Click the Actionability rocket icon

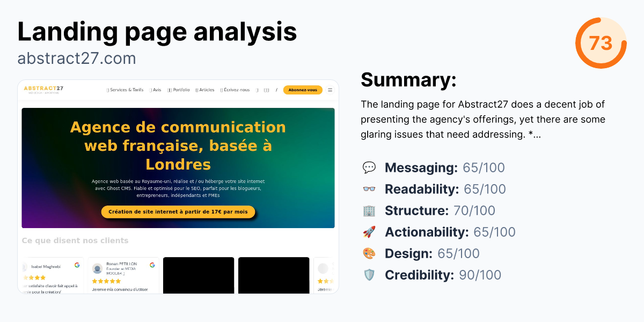(369, 232)
